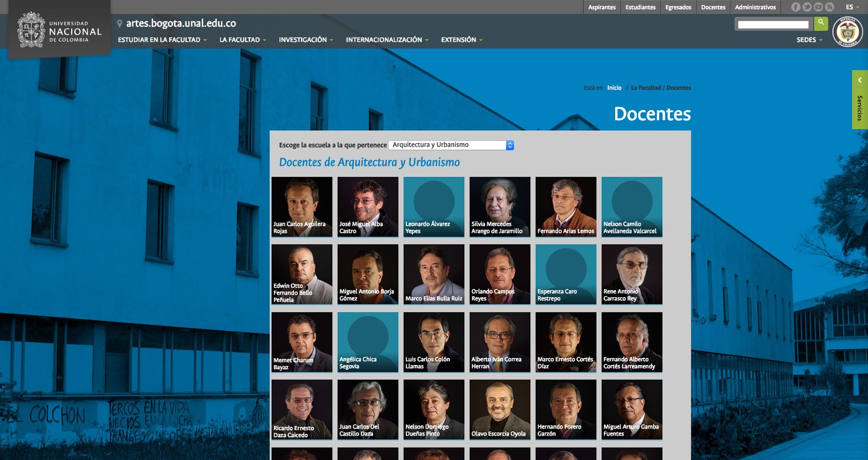This screenshot has width=868, height=460.
Task: Open Silvia Mercedes Arango de Jaramillo's profile
Action: (500, 207)
